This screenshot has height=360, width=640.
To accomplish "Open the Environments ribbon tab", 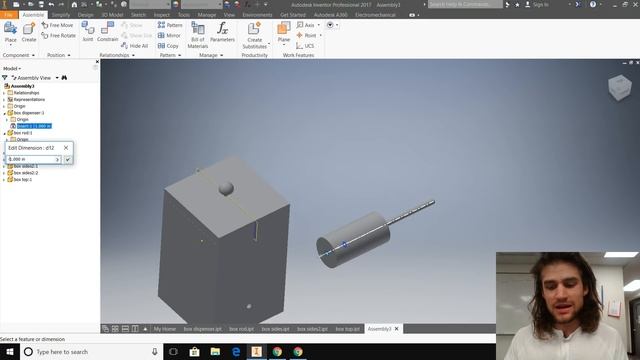I will click(257, 15).
